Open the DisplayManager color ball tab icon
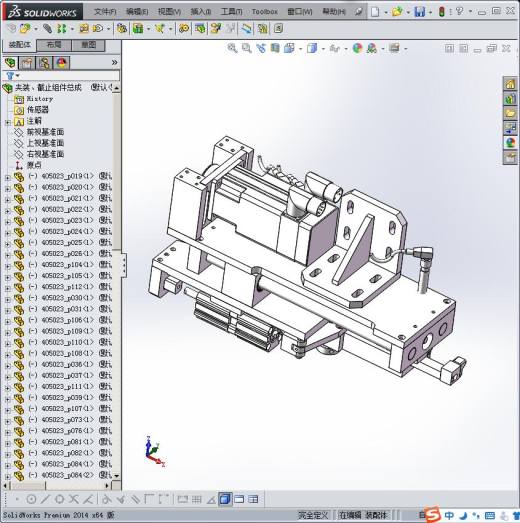Screen dimensions: 520x523 (61, 62)
